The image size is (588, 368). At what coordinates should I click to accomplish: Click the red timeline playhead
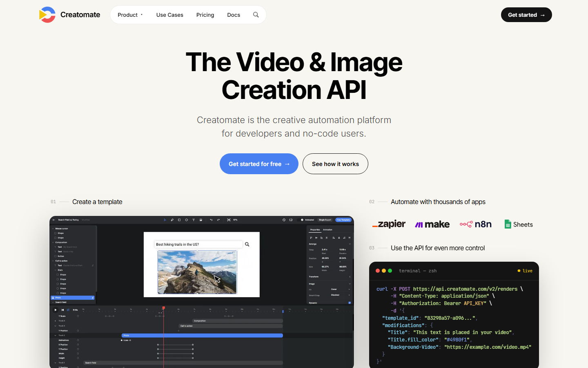coord(163,308)
